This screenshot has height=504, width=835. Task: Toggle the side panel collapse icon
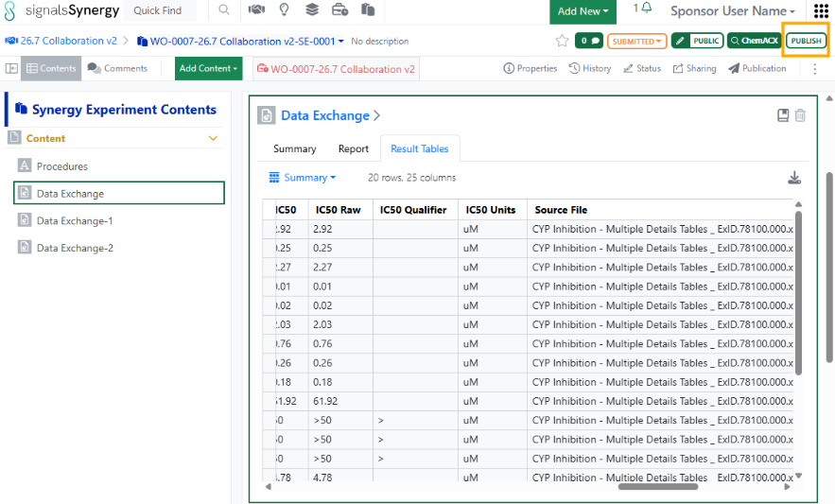click(x=11, y=69)
